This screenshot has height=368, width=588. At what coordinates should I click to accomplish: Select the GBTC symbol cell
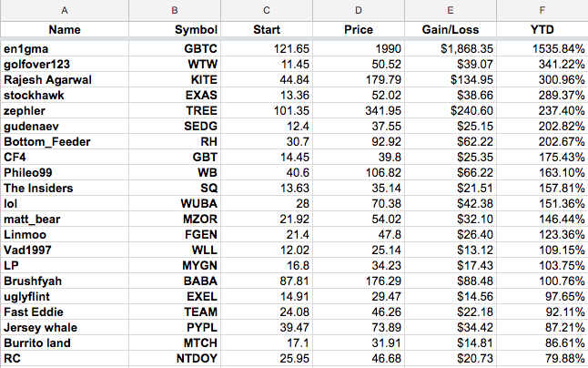point(175,49)
